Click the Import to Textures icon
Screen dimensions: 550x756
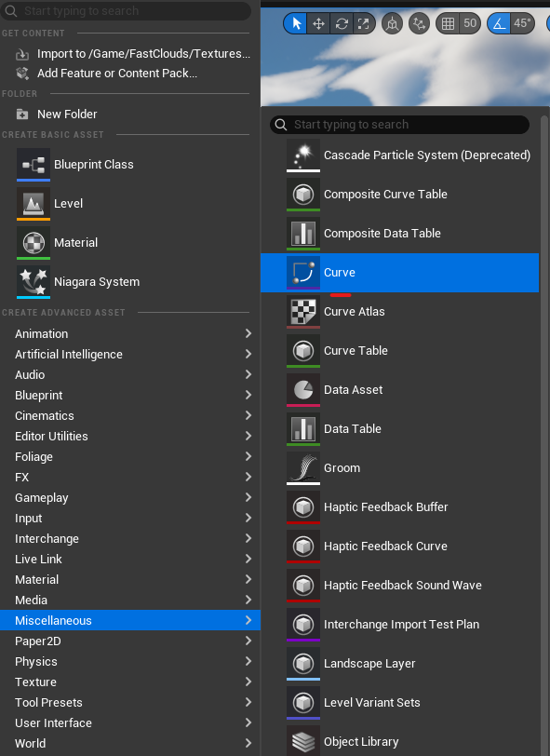point(22,54)
